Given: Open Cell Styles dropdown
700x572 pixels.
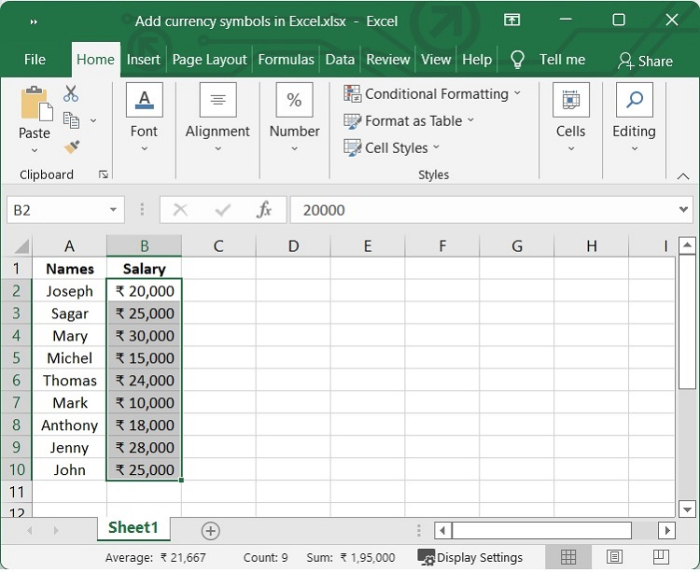Looking at the screenshot, I should pyautogui.click(x=392, y=148).
